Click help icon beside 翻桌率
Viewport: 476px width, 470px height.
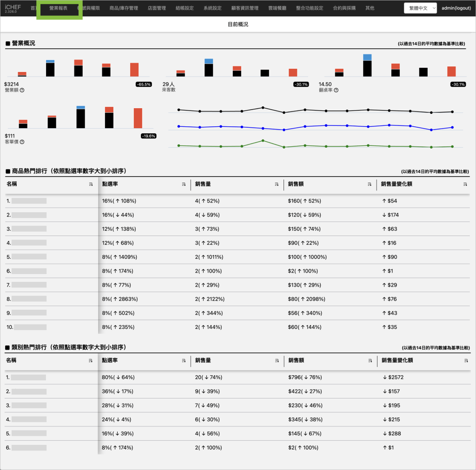(336, 90)
